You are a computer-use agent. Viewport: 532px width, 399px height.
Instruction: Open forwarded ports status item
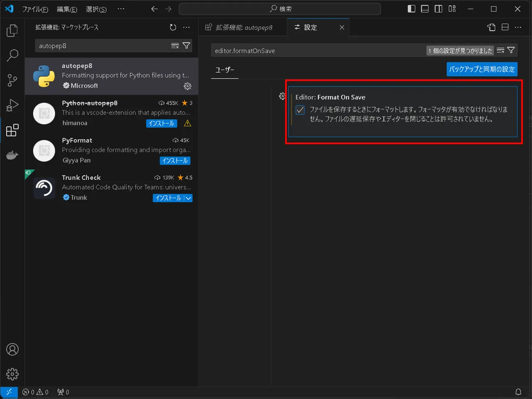pyautogui.click(x=63, y=392)
